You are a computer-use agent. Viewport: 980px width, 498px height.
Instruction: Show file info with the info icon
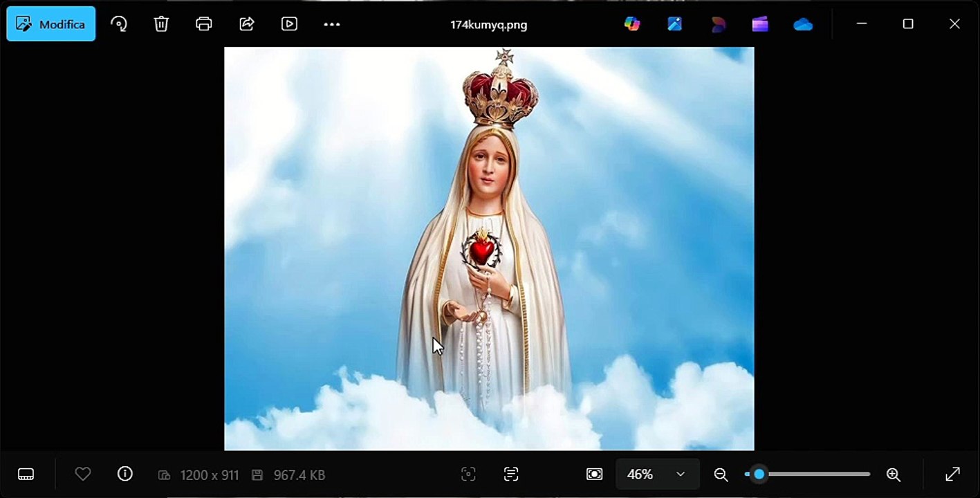pos(125,474)
